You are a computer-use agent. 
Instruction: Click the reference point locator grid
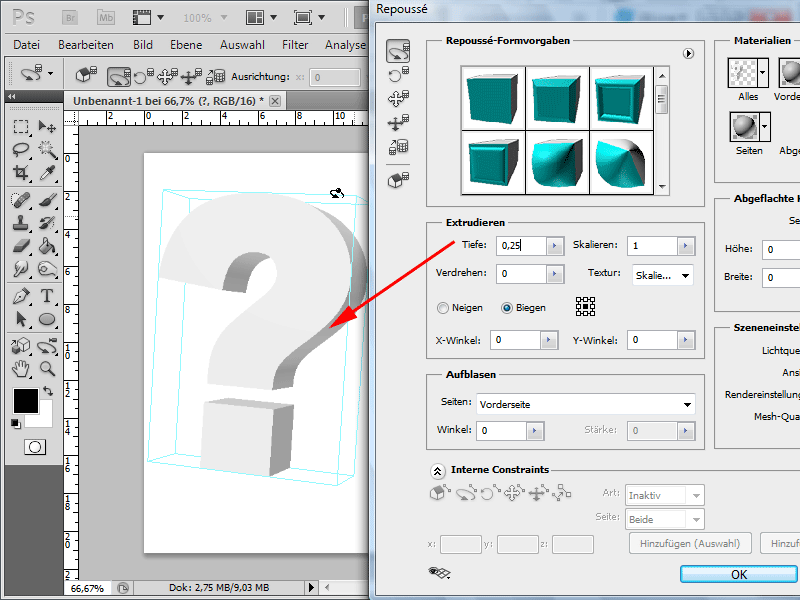click(x=585, y=307)
